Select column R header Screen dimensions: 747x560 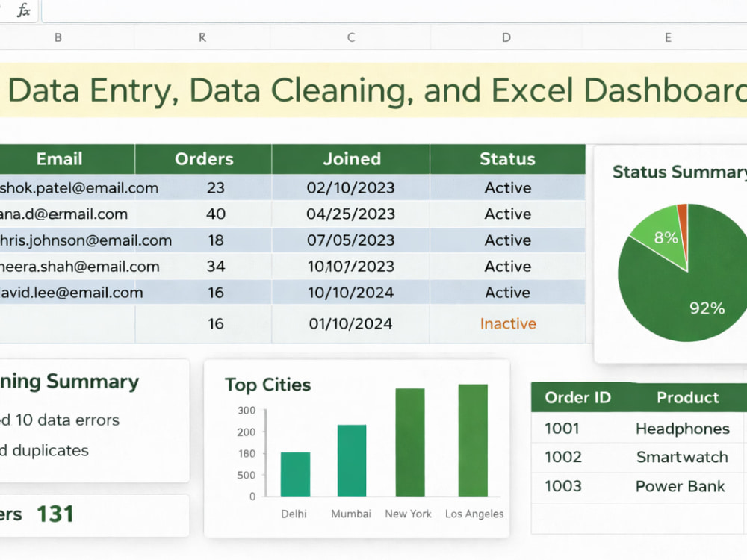(x=202, y=37)
